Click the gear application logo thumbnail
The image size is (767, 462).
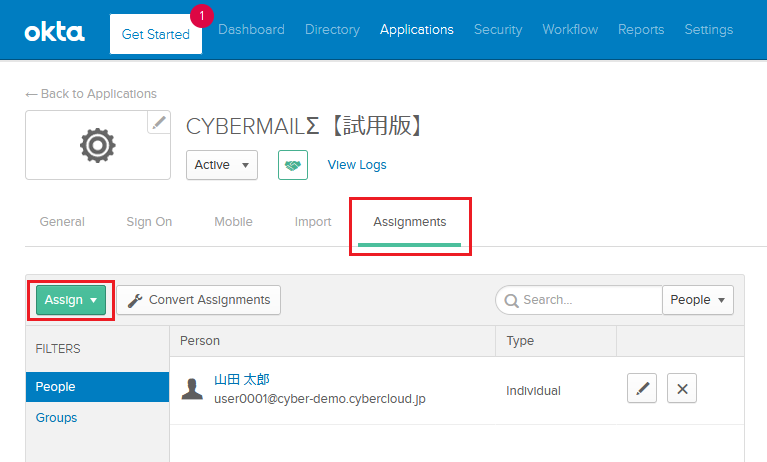pyautogui.click(x=98, y=145)
